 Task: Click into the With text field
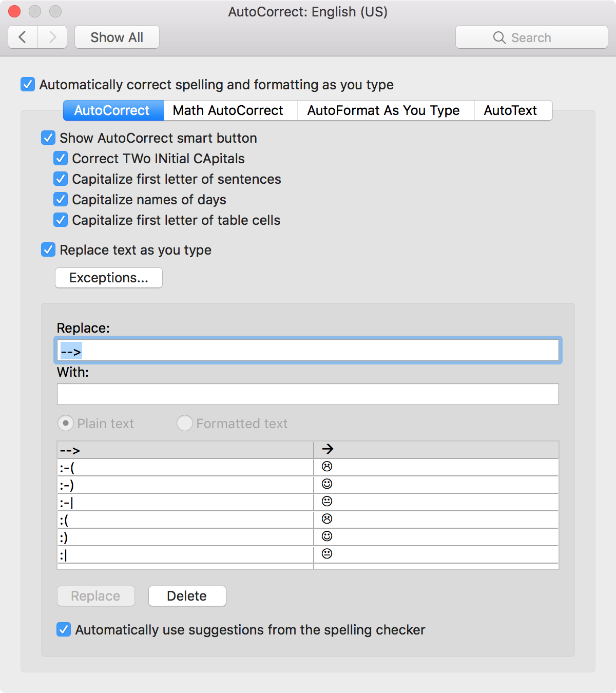[308, 394]
